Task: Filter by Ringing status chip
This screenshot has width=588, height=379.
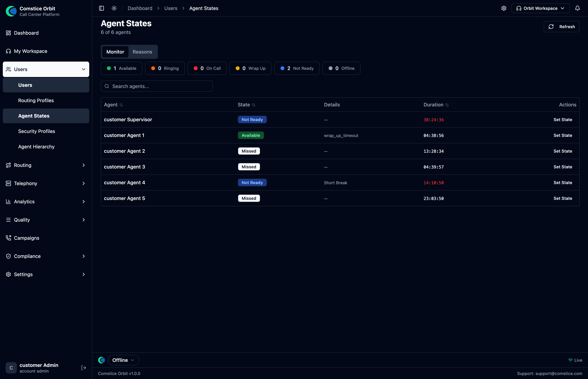Action: click(165, 68)
